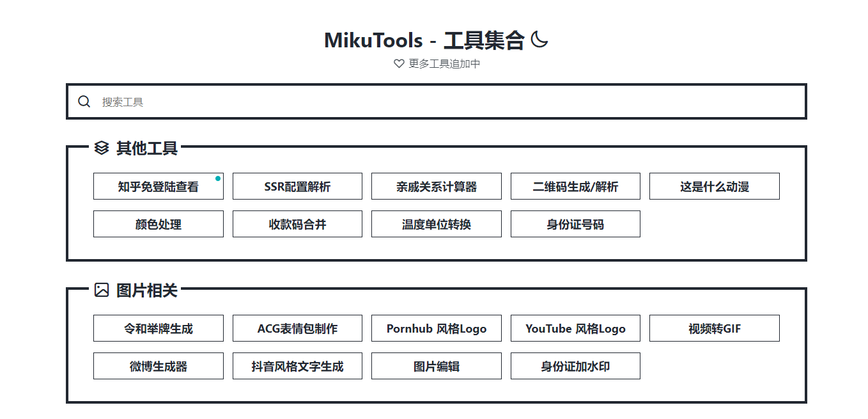The width and height of the screenshot is (868, 419).
Task: Open the YouTube 风格Logo generator
Action: pyautogui.click(x=575, y=329)
